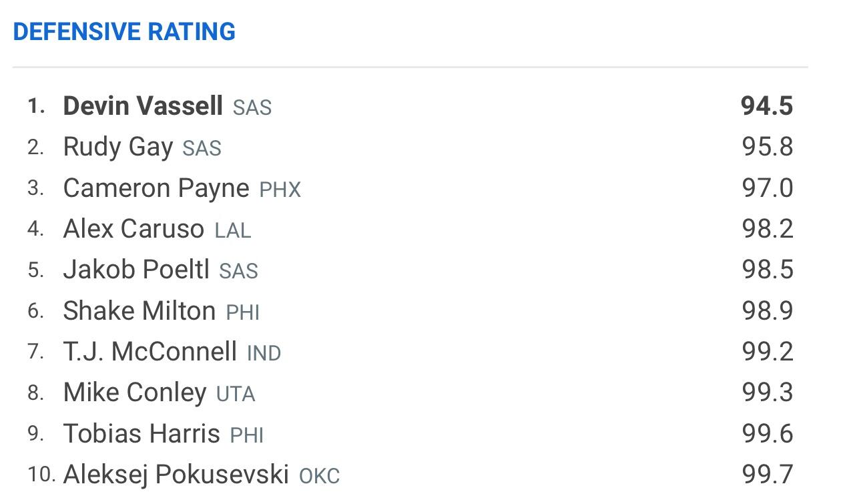The width and height of the screenshot is (843, 504).
Task: Open the Defensive Rating heading link
Action: tap(124, 31)
